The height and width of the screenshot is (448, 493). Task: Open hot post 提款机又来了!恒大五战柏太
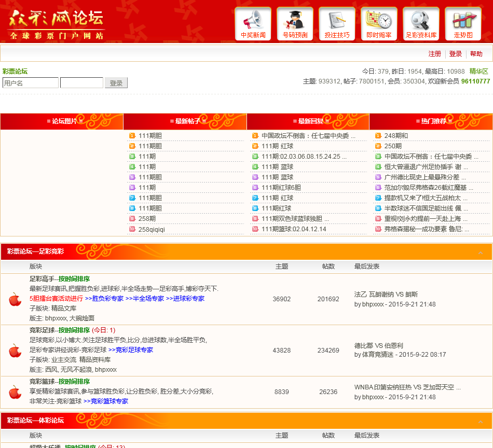pos(426,198)
